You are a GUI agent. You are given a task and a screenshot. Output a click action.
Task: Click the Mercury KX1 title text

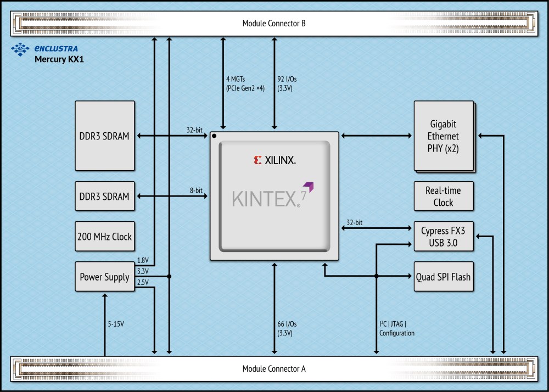point(59,59)
